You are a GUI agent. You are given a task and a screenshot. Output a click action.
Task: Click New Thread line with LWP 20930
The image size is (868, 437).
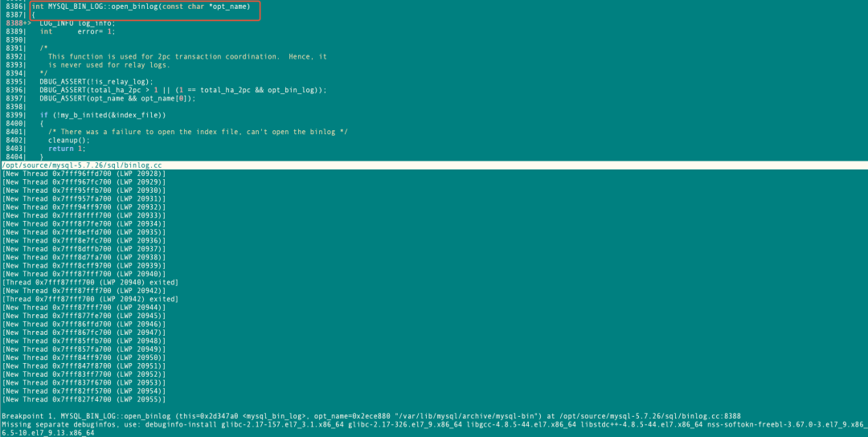point(84,190)
